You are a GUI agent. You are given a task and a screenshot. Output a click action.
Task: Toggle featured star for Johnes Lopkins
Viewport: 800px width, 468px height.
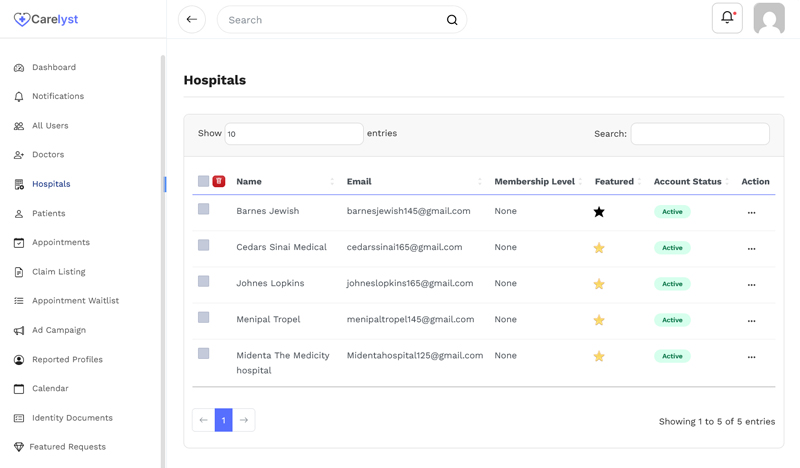(599, 284)
